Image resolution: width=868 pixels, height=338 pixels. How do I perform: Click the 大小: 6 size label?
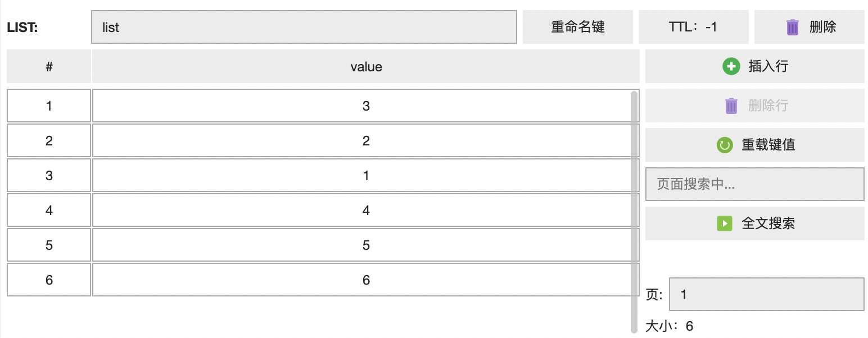pyautogui.click(x=669, y=326)
